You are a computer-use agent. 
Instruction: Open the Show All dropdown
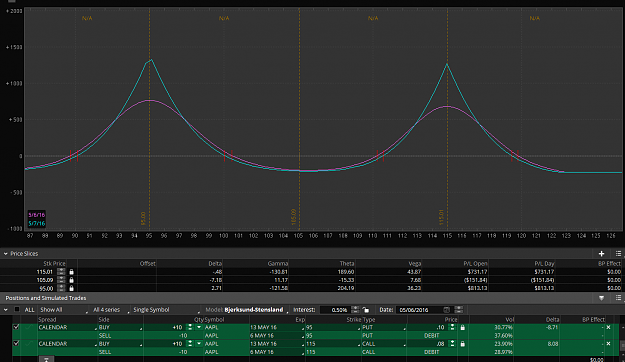click(63, 310)
